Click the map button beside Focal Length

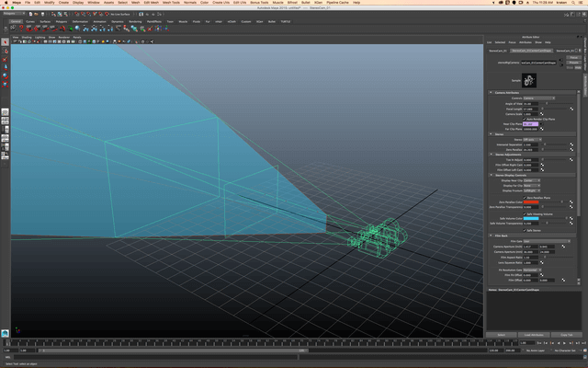pyautogui.click(x=571, y=109)
